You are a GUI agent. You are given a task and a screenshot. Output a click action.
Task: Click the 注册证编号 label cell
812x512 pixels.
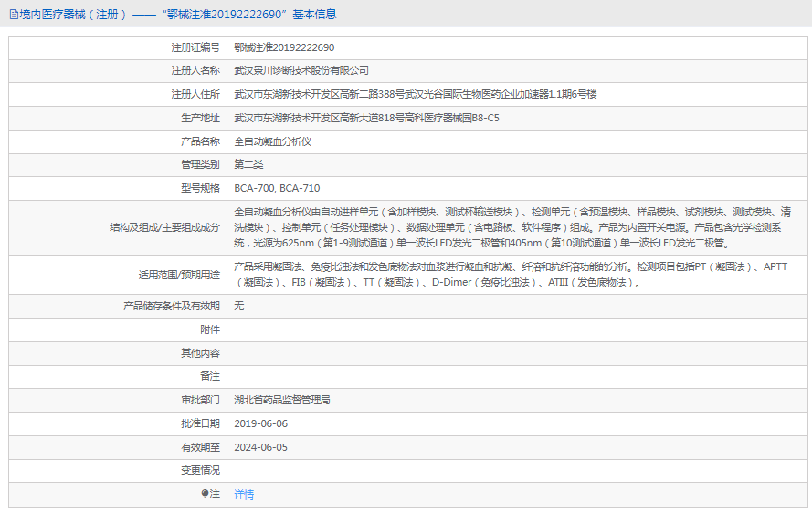point(195,47)
